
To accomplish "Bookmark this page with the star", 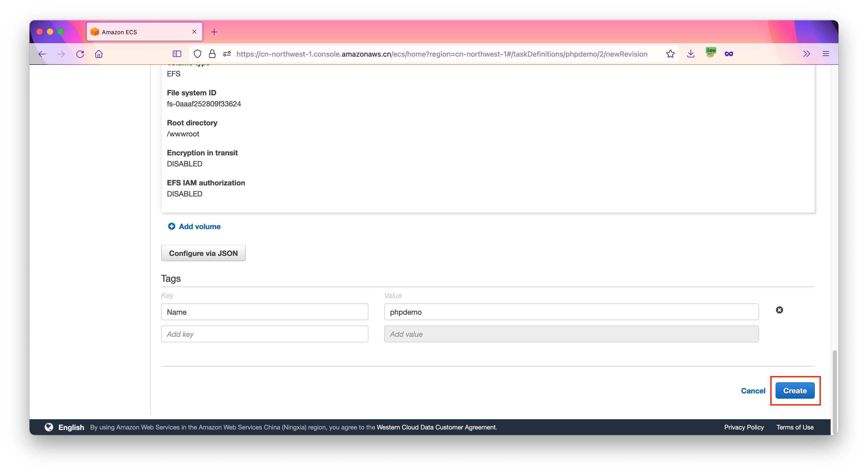I will point(670,54).
